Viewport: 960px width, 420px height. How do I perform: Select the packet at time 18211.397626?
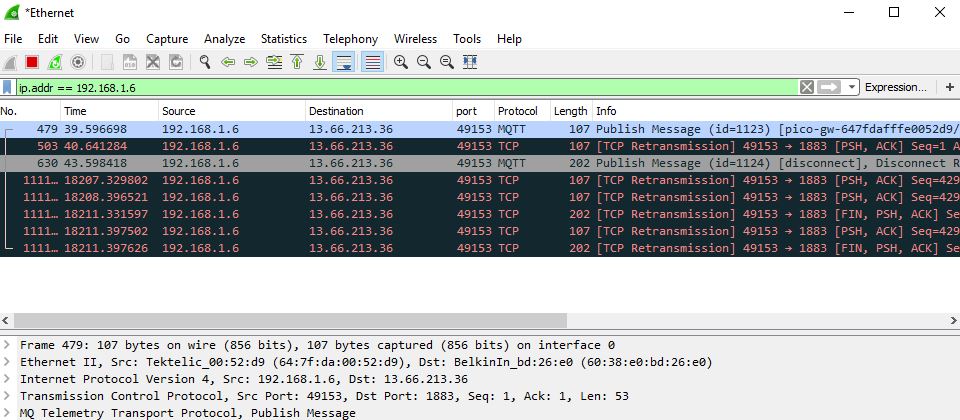pyautogui.click(x=480, y=248)
